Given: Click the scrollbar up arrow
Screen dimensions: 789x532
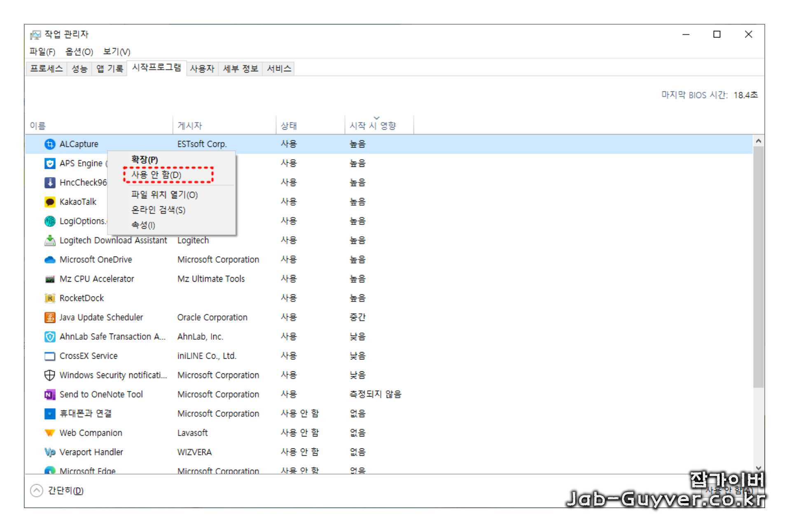Looking at the screenshot, I should click(x=758, y=141).
